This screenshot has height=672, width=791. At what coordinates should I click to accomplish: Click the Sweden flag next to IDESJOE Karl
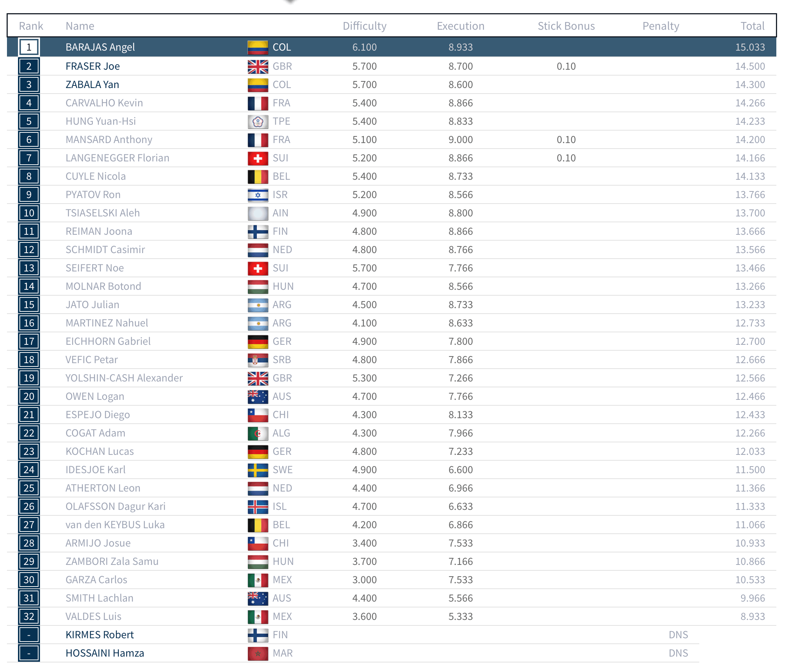[258, 470]
